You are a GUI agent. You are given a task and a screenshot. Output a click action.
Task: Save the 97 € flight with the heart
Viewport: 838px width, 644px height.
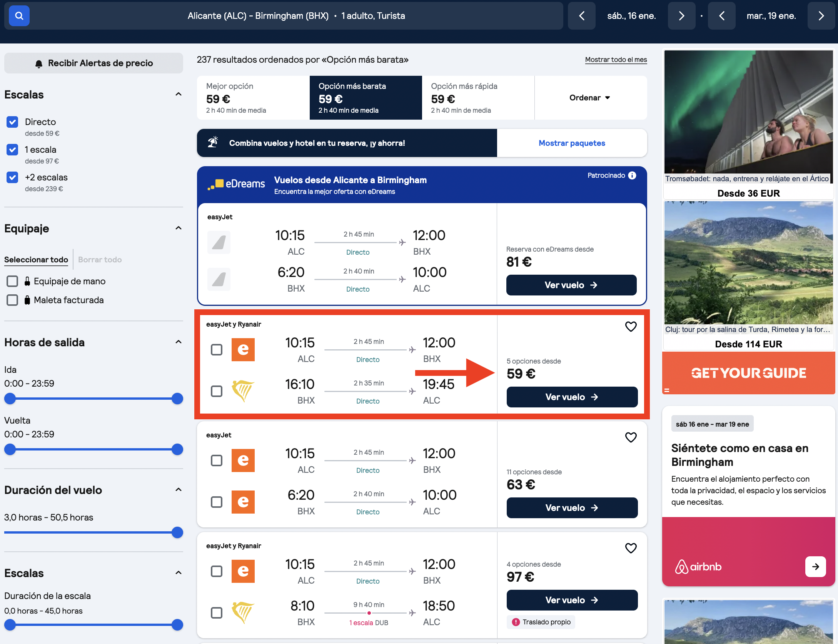(631, 548)
